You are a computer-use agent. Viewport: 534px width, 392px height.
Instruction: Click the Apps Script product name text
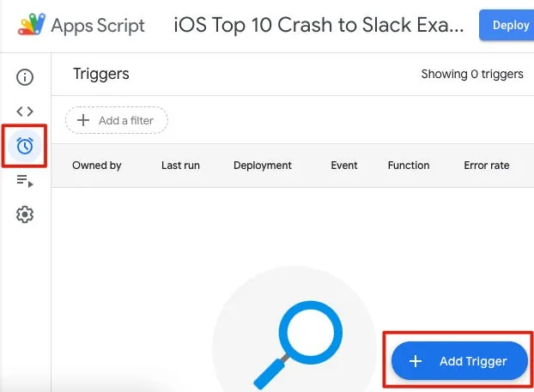click(x=98, y=25)
